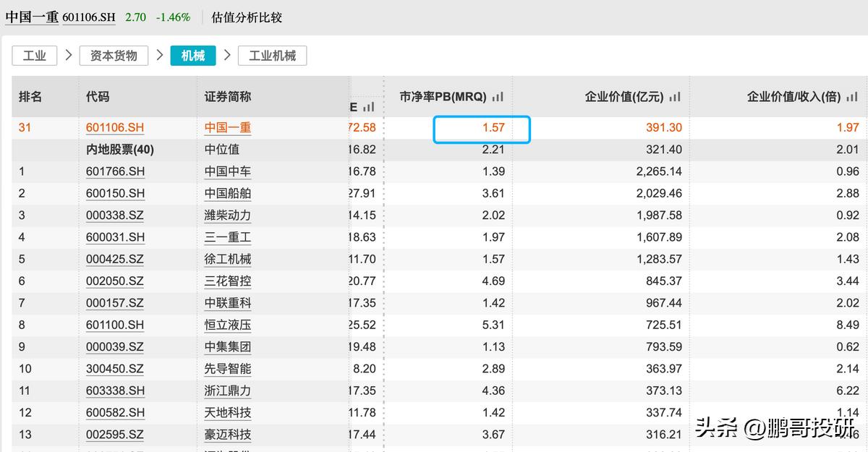Expand the chevron between 机械 and 工业机械
868x452 pixels.
[x=226, y=55]
